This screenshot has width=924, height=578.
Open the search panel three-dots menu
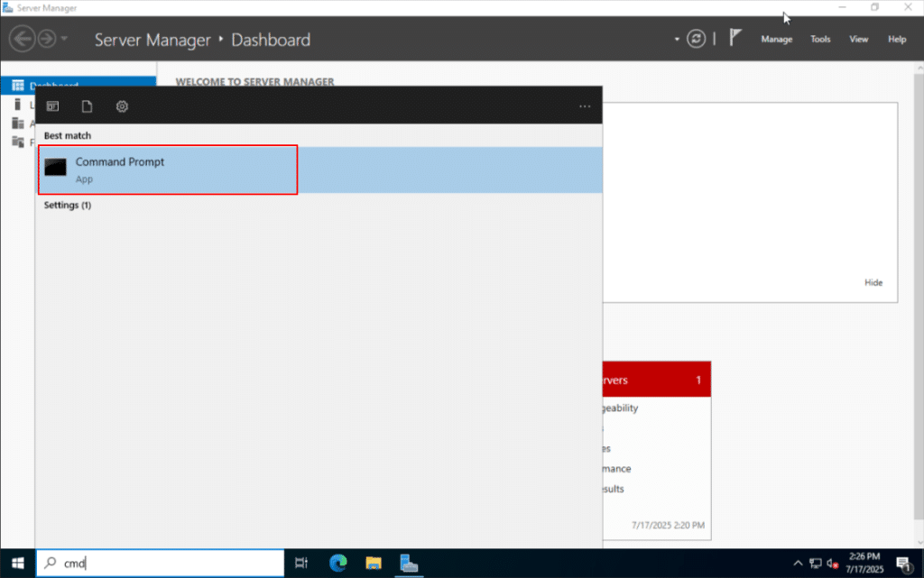585,106
